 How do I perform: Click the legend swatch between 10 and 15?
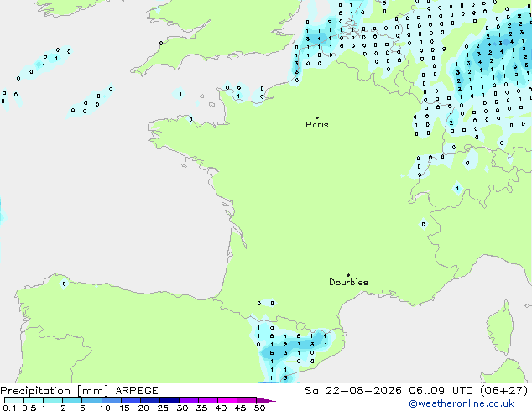click(x=112, y=400)
